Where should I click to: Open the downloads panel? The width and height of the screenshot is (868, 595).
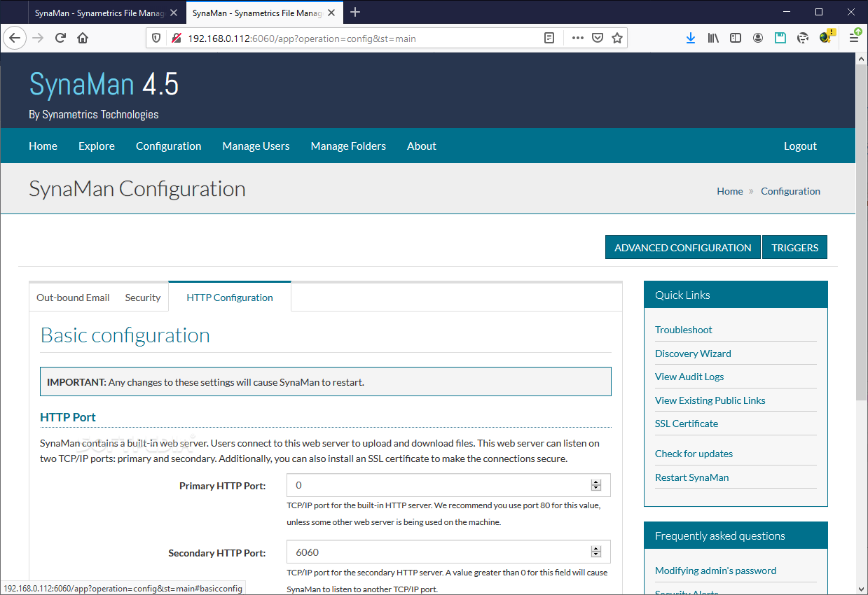(x=691, y=38)
